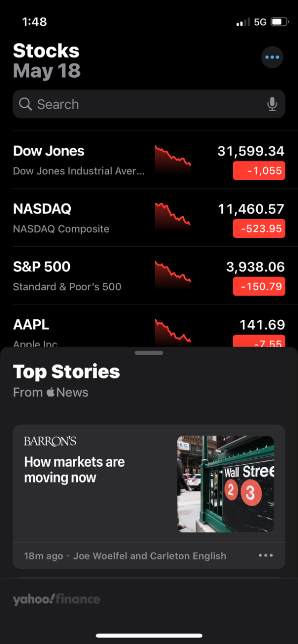Viewport: 298px width, 644px height.
Task: Select the NASDAQ Composite watchlist row
Action: click(149, 218)
